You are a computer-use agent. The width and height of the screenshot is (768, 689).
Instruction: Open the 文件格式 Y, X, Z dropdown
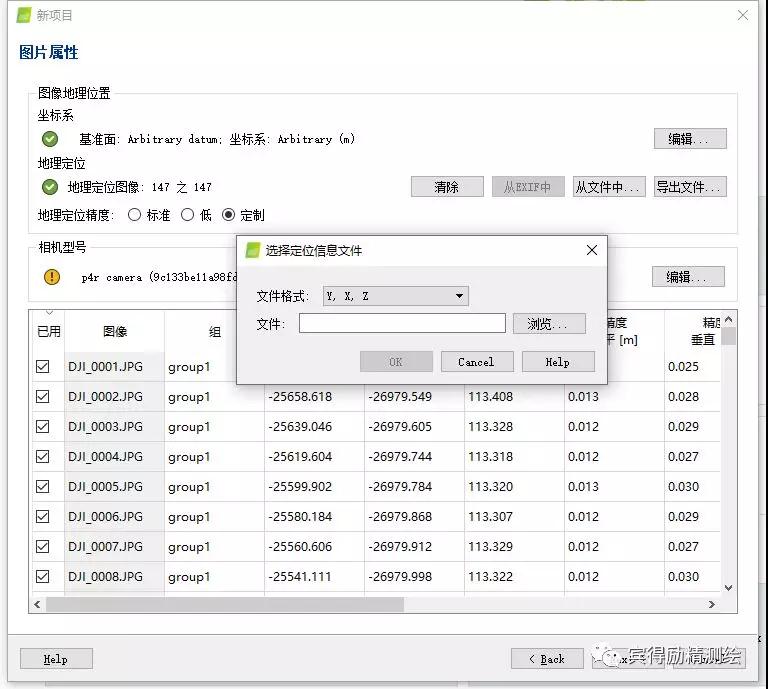pyautogui.click(x=395, y=296)
